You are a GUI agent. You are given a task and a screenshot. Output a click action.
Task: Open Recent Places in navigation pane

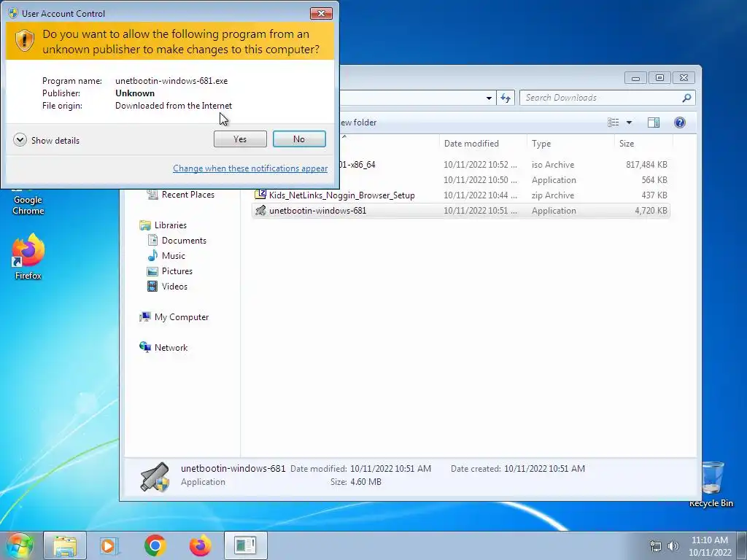point(187,194)
